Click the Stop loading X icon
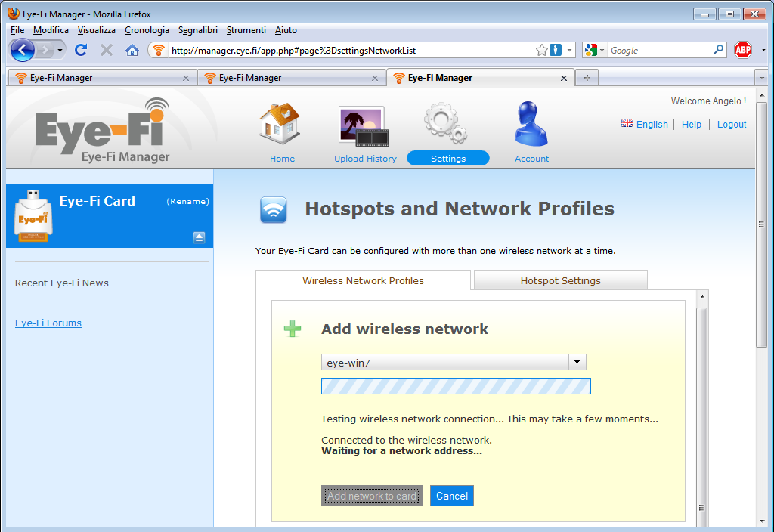The width and height of the screenshot is (774, 532). (106, 50)
